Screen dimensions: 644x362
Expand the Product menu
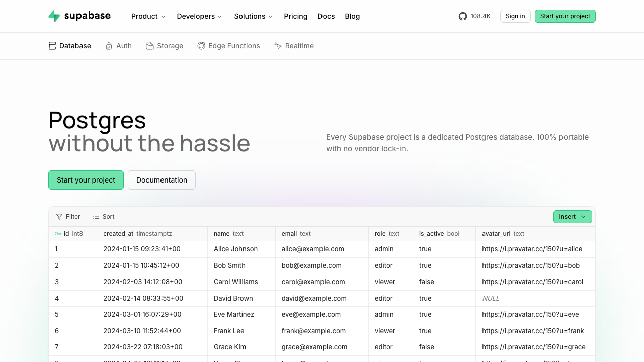(148, 16)
